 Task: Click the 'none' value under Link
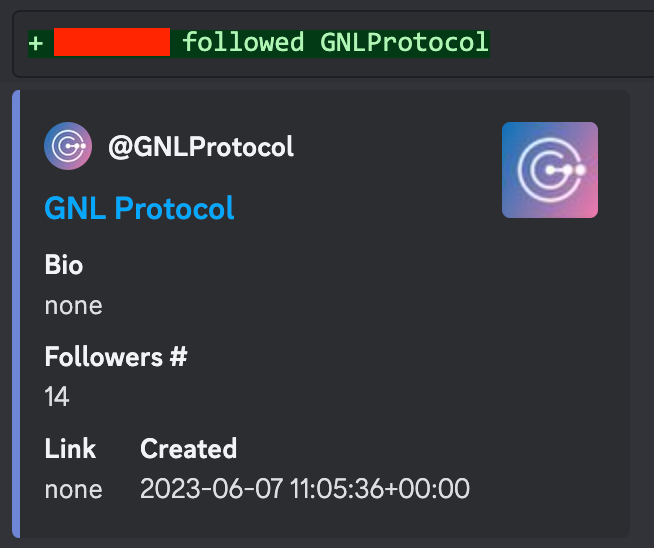(73, 489)
